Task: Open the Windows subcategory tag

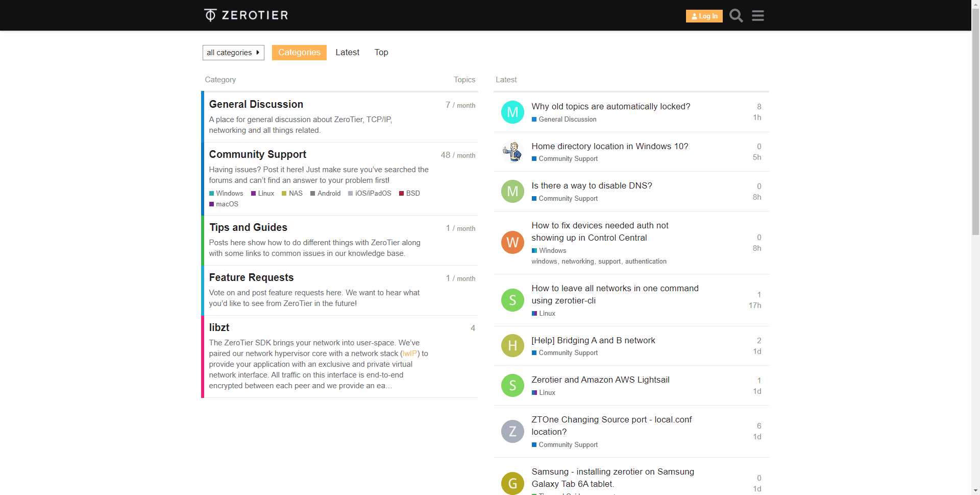Action: pyautogui.click(x=226, y=193)
